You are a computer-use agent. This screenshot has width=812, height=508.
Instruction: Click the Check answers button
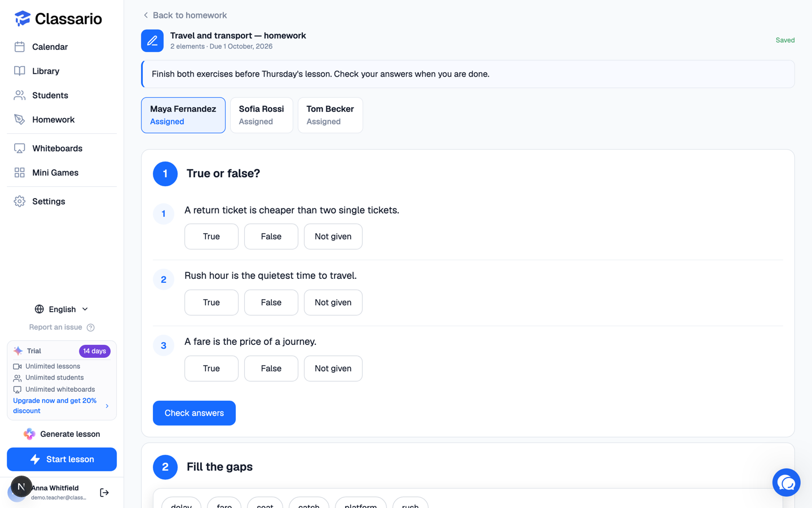coord(194,413)
